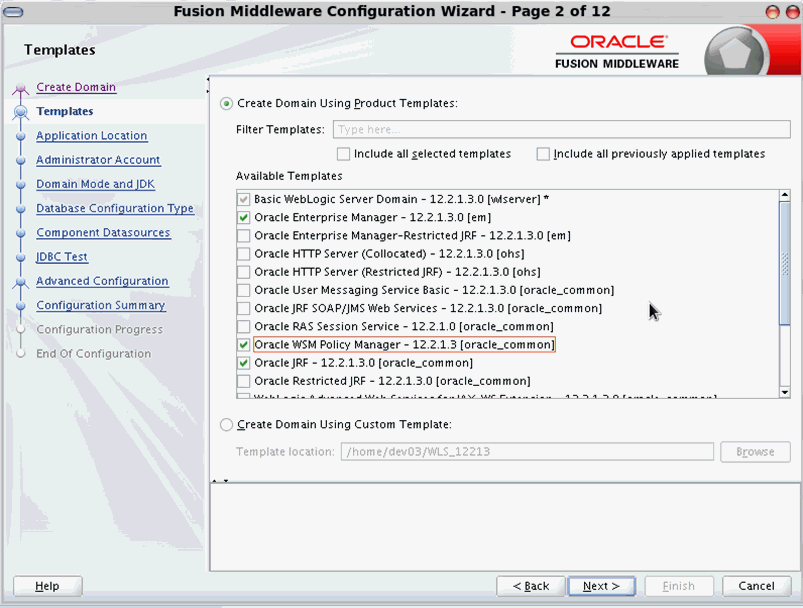
Task: Select the Templates step in sidebar
Action: (x=65, y=111)
